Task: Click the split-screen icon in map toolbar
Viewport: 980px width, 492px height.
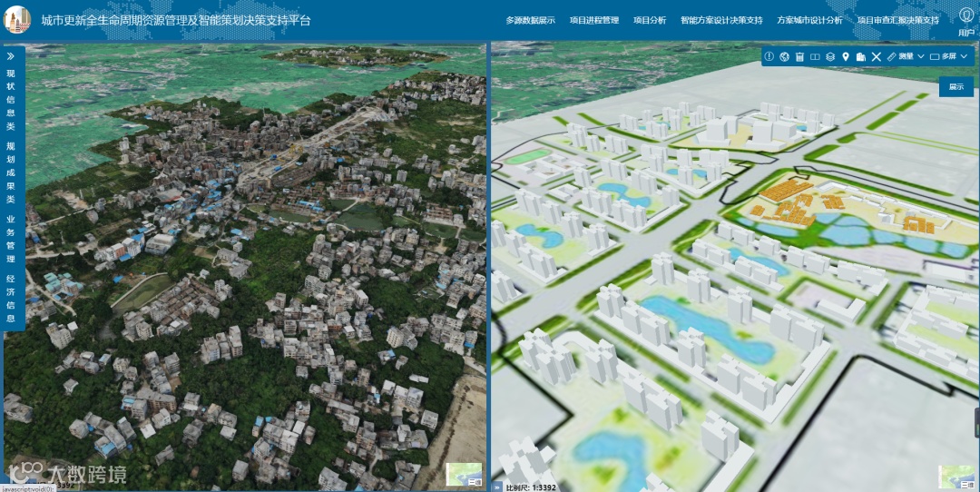Action: 815,57
